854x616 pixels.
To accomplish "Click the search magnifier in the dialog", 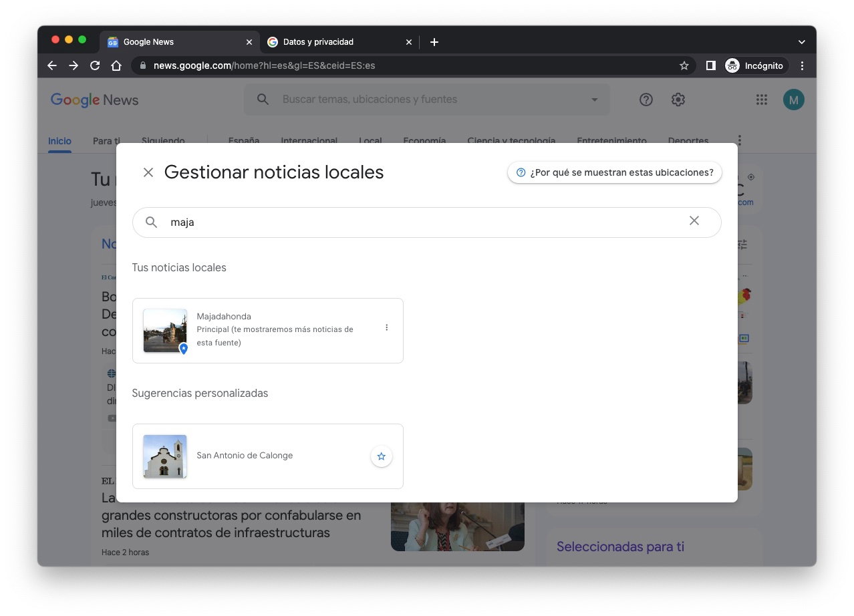I will pos(151,221).
